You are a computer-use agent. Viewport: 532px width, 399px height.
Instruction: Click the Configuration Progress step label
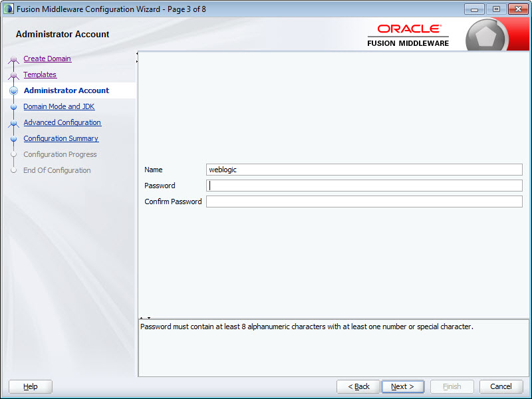[60, 154]
